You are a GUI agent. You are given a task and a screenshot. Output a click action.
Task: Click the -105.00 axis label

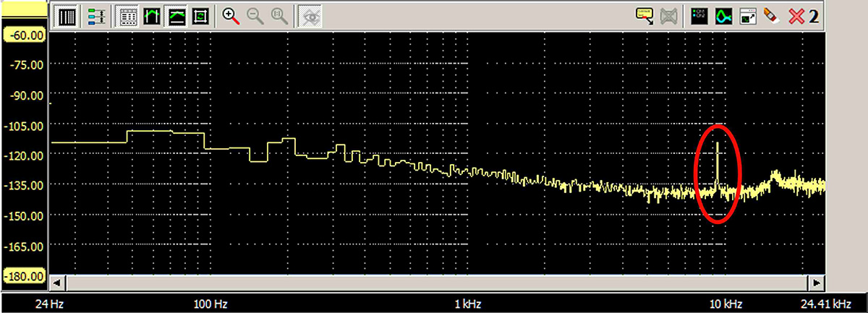click(x=26, y=126)
